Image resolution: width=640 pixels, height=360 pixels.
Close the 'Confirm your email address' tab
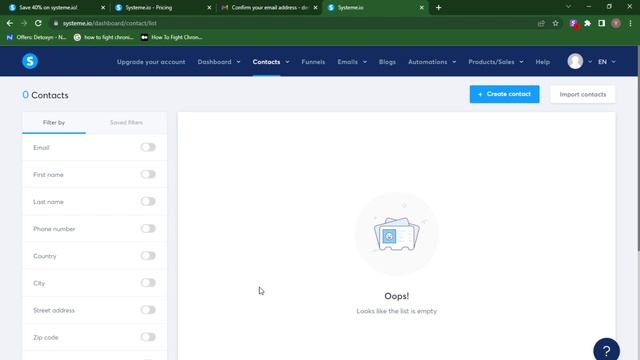pyautogui.click(x=316, y=7)
